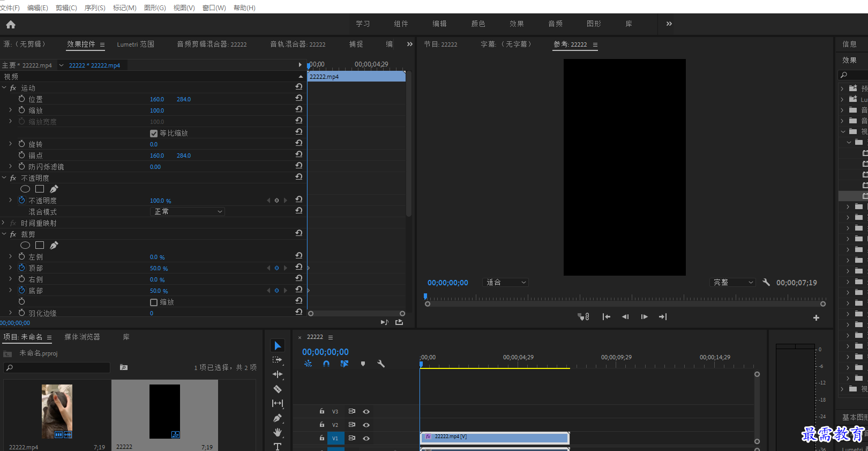The image size is (868, 451).
Task: Add keyframe for Top crop
Action: tap(276, 268)
